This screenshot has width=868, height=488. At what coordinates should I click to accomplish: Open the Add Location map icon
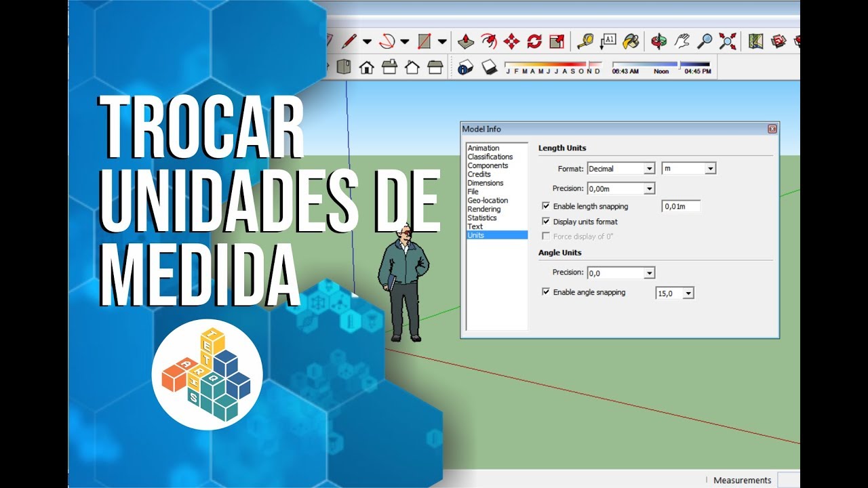[x=756, y=41]
